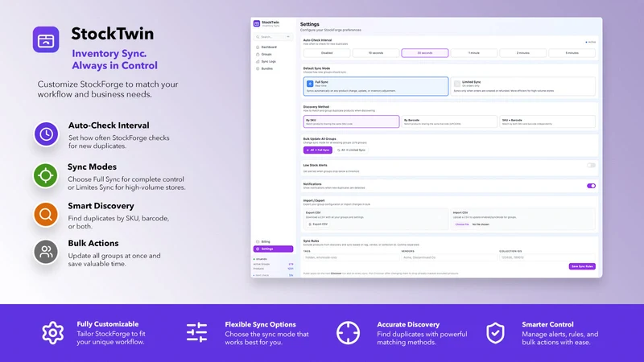Click the Limited Sync gray icon

(457, 84)
